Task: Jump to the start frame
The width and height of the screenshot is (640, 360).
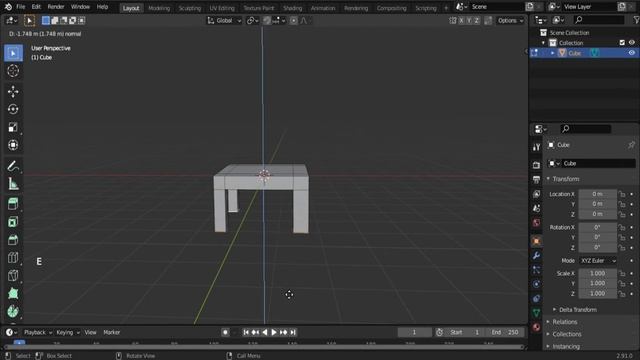Action: [246, 332]
